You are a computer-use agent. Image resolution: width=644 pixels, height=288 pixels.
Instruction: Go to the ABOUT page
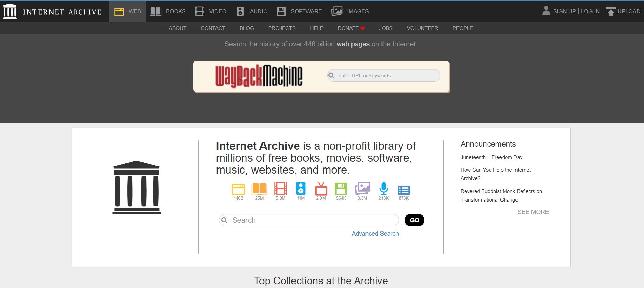(178, 28)
